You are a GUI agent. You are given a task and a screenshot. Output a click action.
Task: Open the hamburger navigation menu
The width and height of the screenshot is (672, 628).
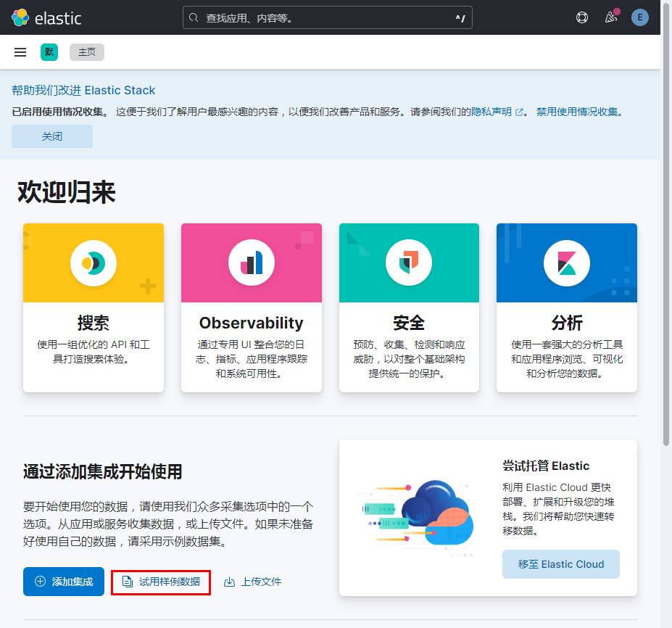click(20, 52)
